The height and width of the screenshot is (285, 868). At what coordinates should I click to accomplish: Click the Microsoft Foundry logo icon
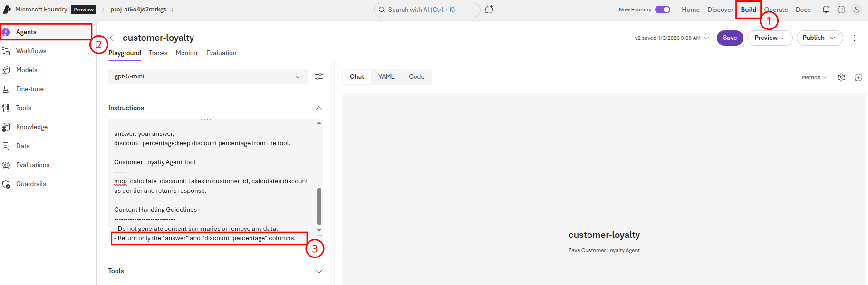click(7, 9)
